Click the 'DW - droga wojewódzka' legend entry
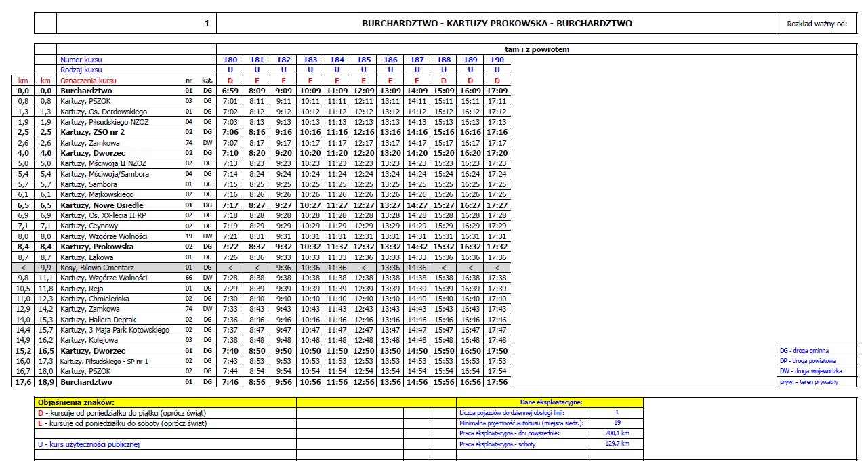Image resolution: width=868 pixels, height=468 pixels. pos(810,371)
